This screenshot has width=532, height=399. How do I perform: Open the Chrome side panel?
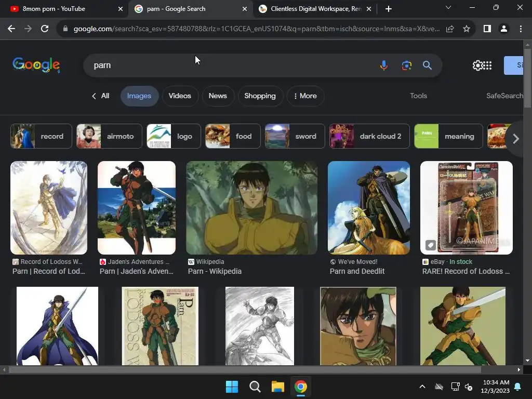coord(487,29)
